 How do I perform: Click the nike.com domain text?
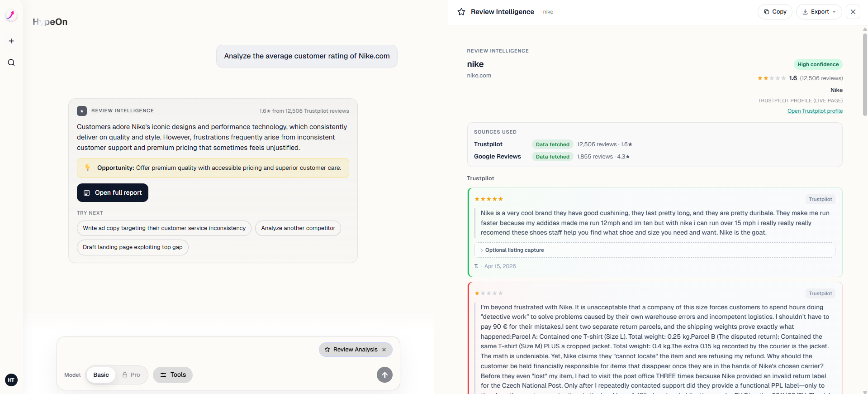point(479,76)
